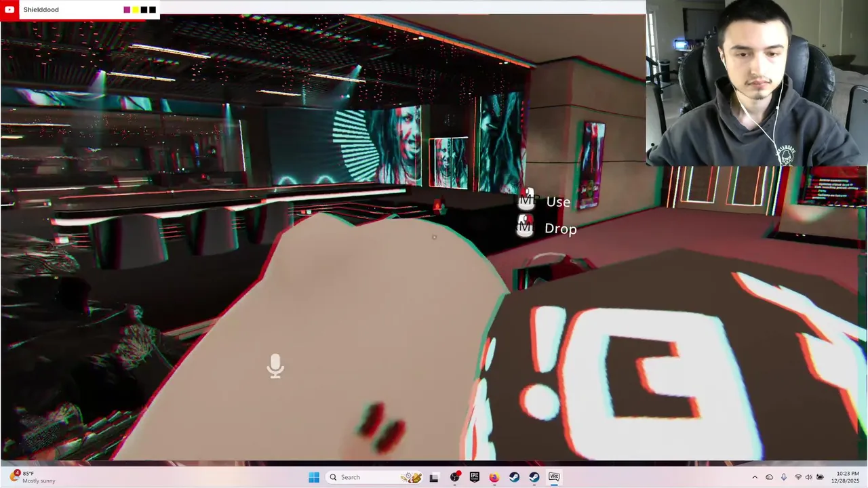Click the system tray microphone icon
The image size is (868, 488).
(x=784, y=477)
